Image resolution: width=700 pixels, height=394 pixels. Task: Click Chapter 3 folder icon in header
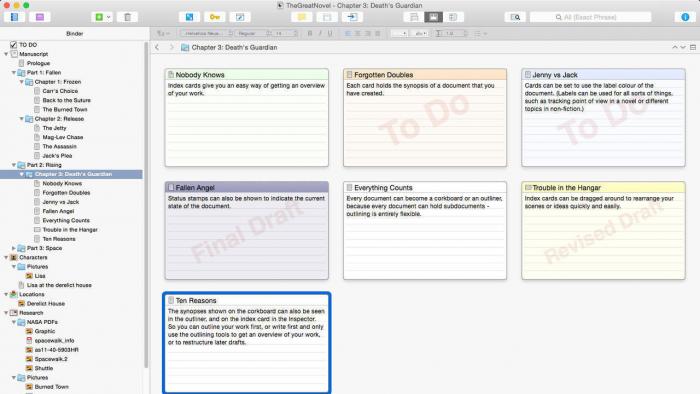click(185, 47)
